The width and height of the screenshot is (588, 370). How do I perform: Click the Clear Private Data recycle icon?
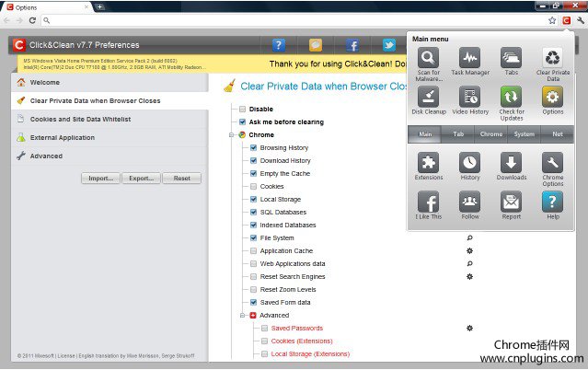[552, 58]
